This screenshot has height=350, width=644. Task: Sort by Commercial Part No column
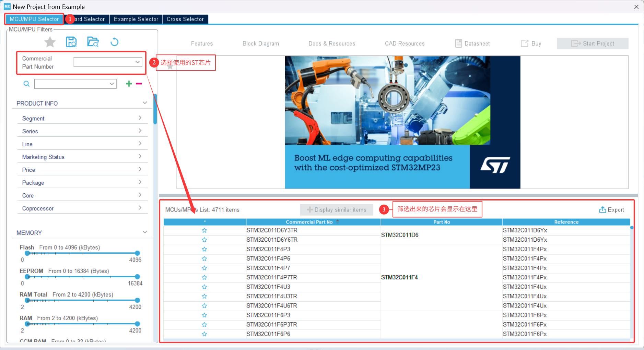pos(313,222)
